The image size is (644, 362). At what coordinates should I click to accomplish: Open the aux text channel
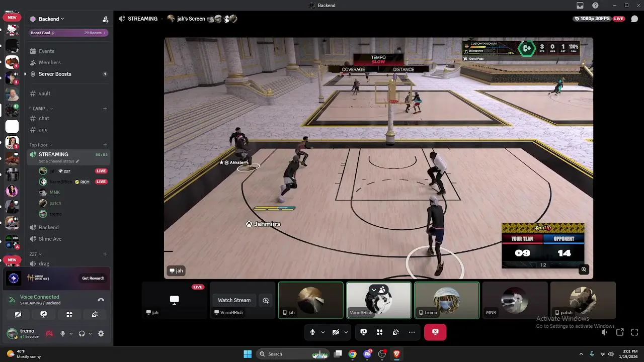(x=68, y=130)
